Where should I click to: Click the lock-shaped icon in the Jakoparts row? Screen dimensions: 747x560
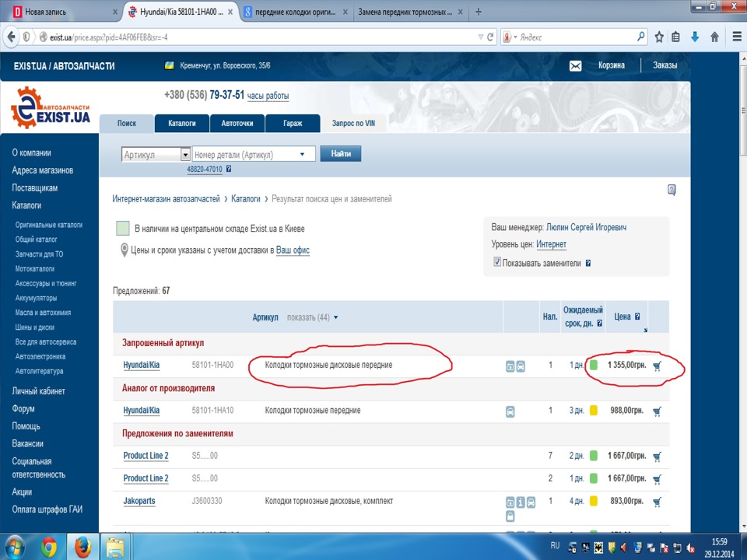pyautogui.click(x=510, y=516)
